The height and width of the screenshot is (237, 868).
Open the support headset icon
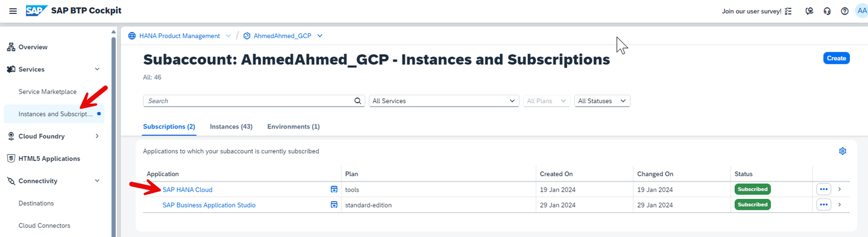point(827,11)
